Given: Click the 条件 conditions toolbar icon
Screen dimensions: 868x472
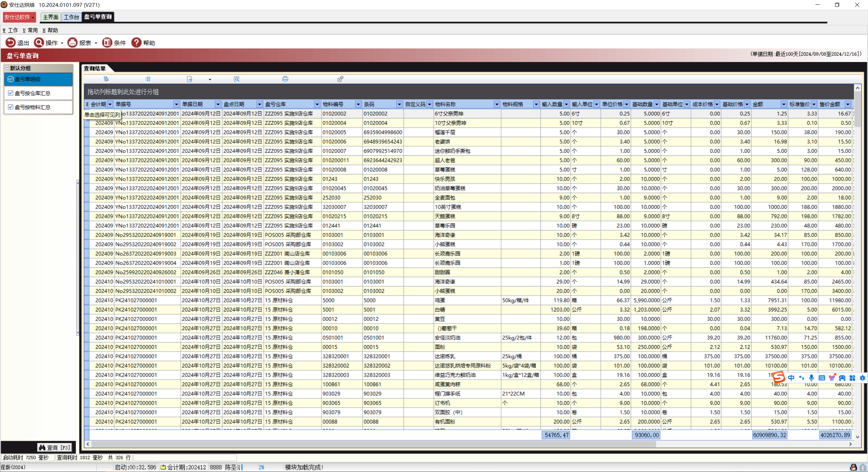Looking at the screenshot, I should tap(107, 43).
